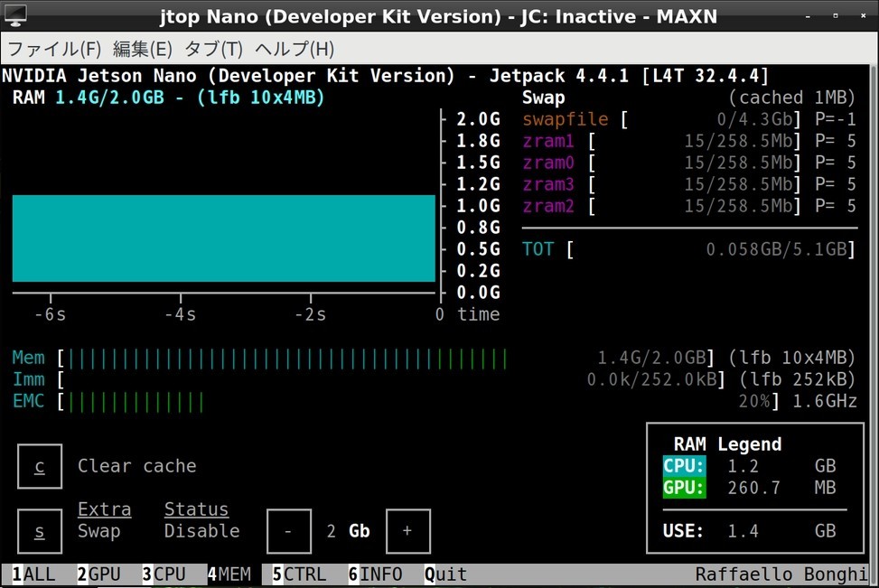Click the NVIDIA Jetson Nano header line
Screen dimensions: 879x588
tap(385, 76)
